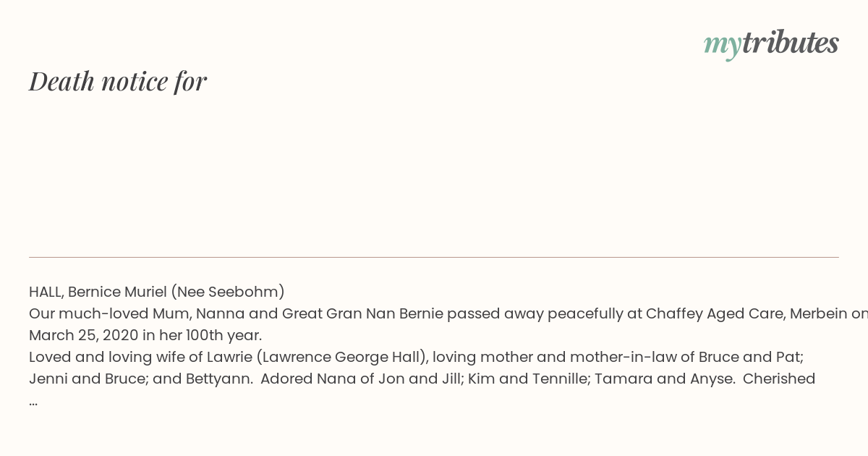The image size is (868, 456).
Task: Click the horizontal divider line
Action: coord(434,257)
